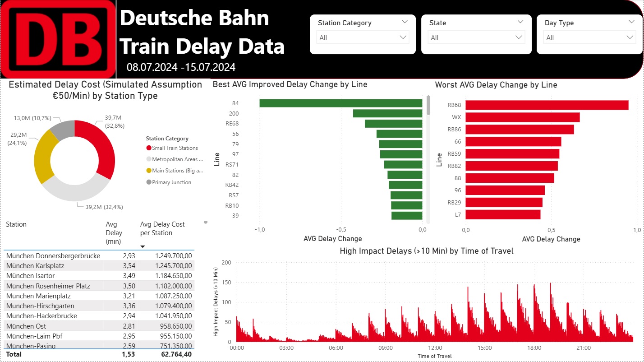Click the descending sort arrow under Avg Delay Cost
Image resolution: width=644 pixels, height=362 pixels.
tap(143, 246)
